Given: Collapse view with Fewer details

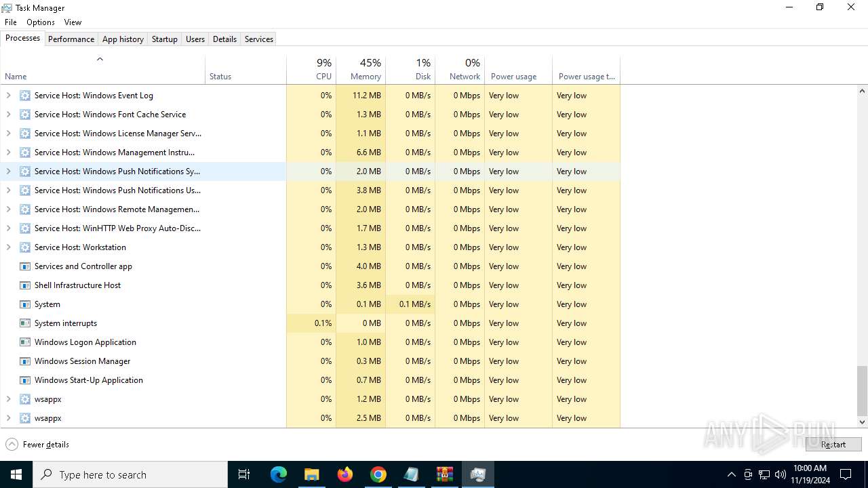Looking at the screenshot, I should click(x=37, y=445).
